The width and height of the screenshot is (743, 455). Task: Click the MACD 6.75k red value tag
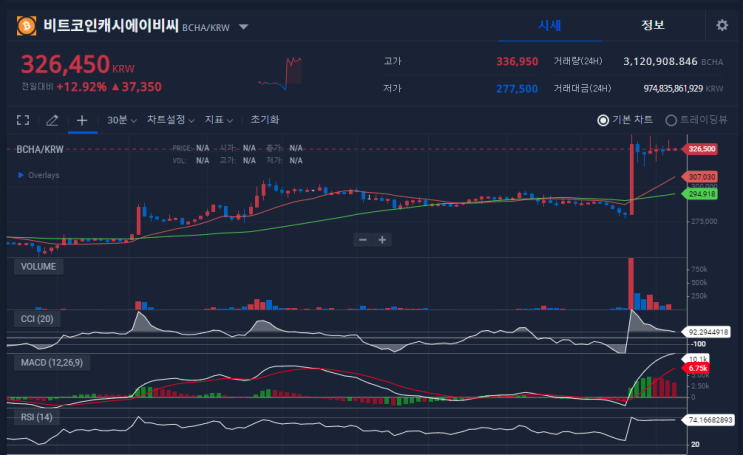click(697, 368)
